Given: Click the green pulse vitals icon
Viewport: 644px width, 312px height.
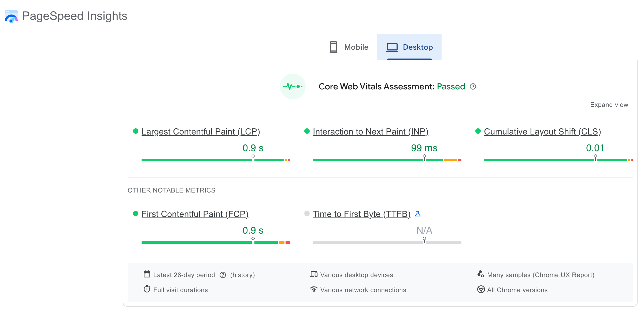Looking at the screenshot, I should point(293,86).
